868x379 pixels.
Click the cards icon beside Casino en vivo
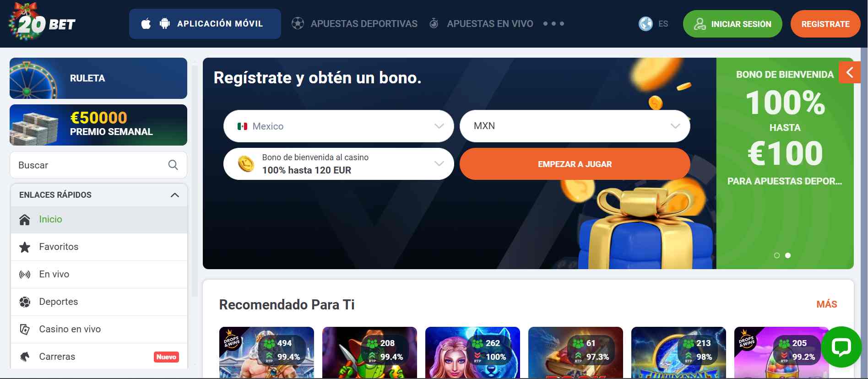pos(25,329)
